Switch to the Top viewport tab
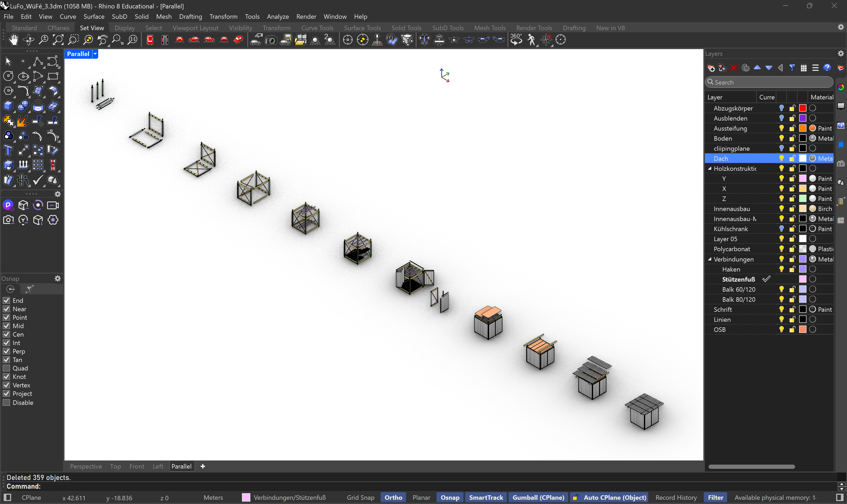 point(115,466)
